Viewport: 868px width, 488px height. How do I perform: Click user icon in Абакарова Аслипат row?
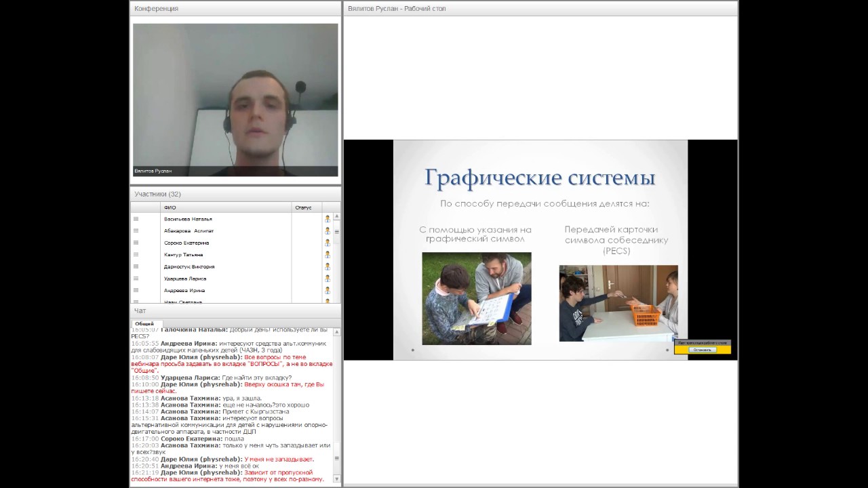[327, 230]
